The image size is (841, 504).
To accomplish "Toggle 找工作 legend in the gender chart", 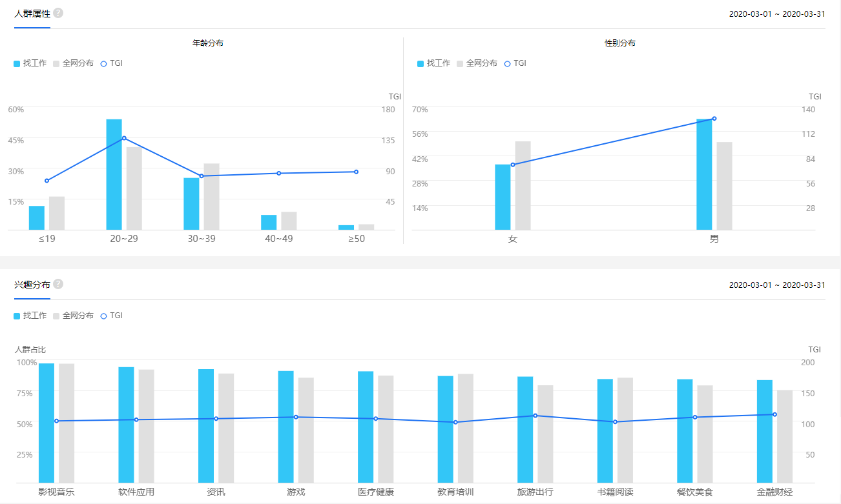I will coord(434,63).
